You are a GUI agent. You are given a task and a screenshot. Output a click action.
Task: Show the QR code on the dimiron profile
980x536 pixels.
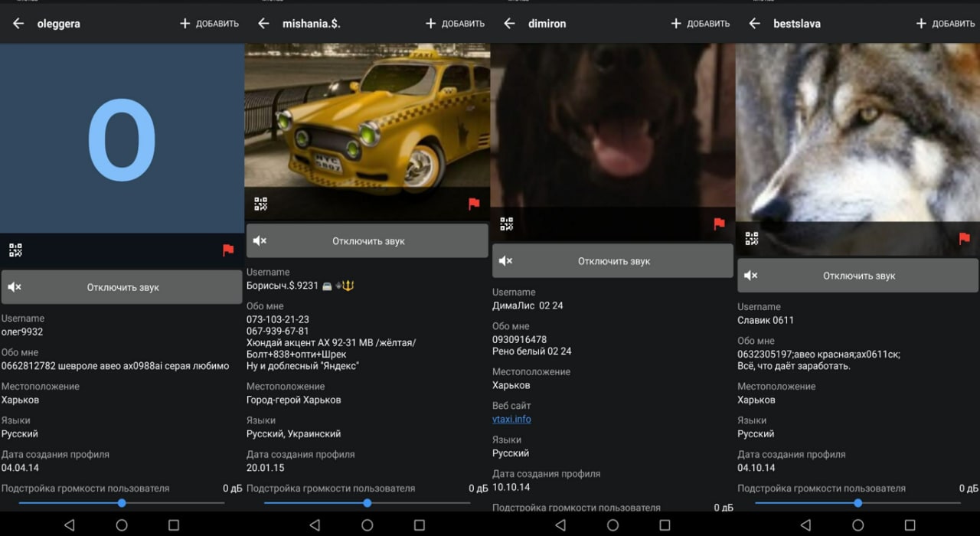coord(506,224)
